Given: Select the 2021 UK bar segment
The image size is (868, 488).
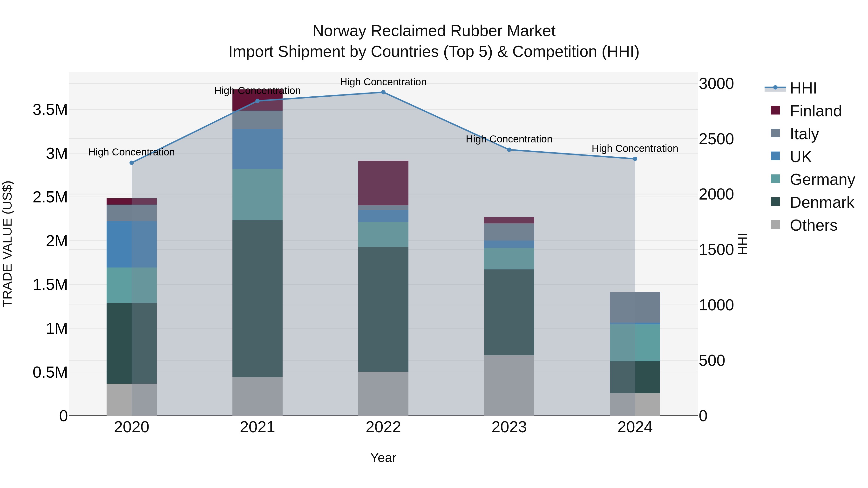Looking at the screenshot, I should 258,149.
